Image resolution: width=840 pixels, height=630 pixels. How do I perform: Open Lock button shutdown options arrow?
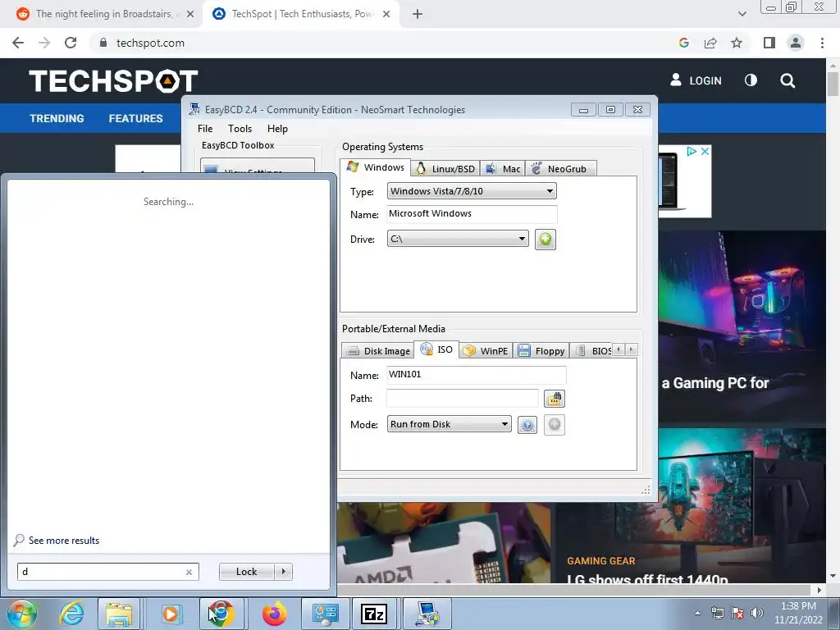coord(283,572)
